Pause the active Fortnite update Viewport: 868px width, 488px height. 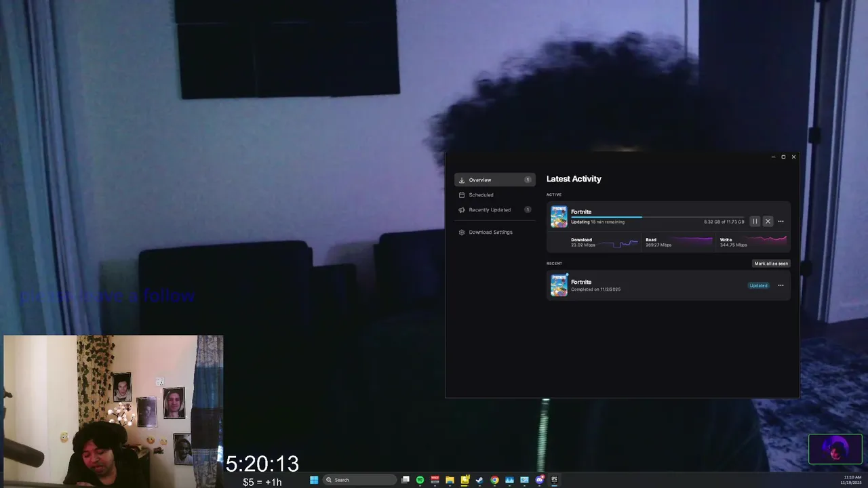point(755,222)
